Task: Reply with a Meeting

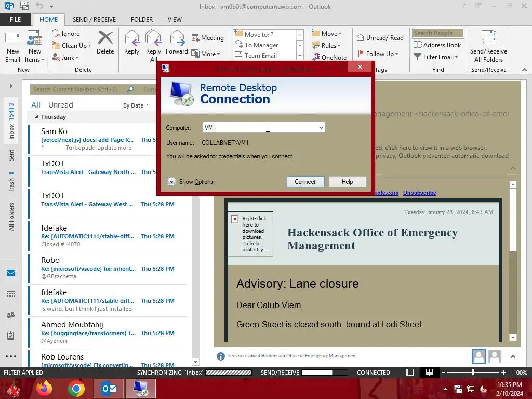Action: [x=208, y=37]
